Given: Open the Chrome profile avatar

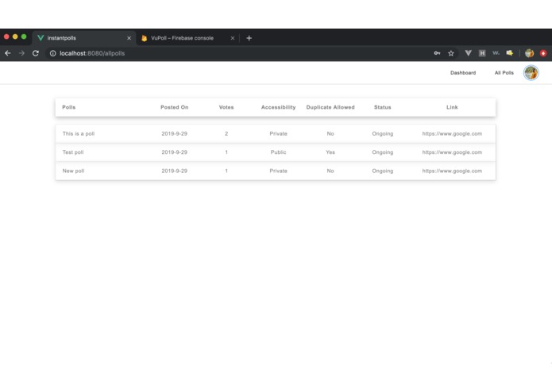Looking at the screenshot, I should coord(529,53).
